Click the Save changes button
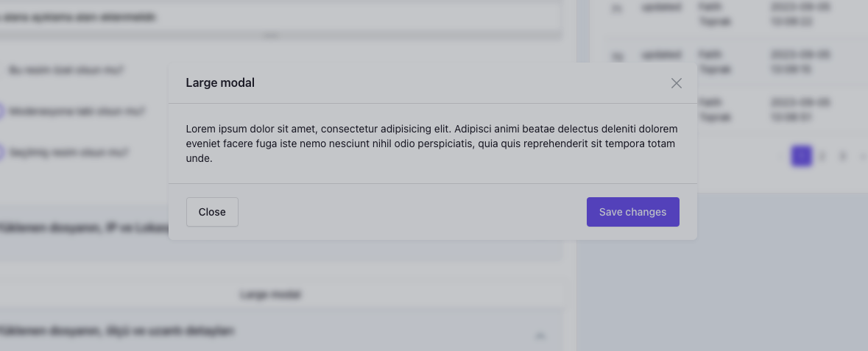 [x=632, y=212]
